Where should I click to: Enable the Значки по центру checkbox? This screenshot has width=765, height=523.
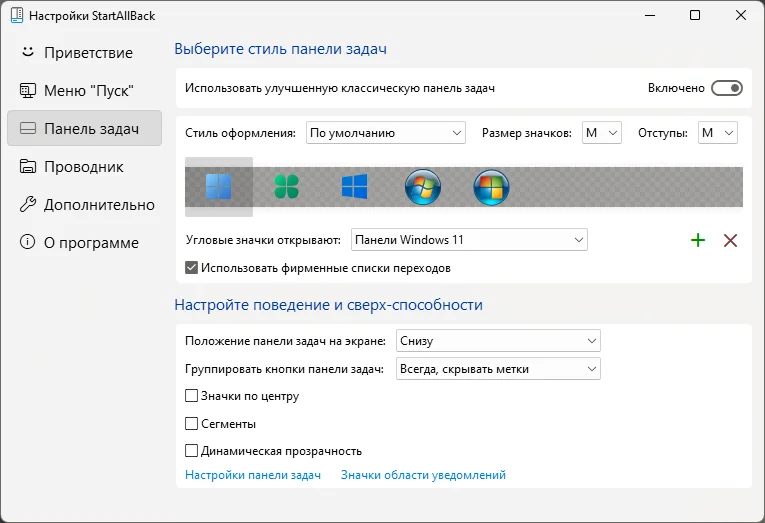191,396
